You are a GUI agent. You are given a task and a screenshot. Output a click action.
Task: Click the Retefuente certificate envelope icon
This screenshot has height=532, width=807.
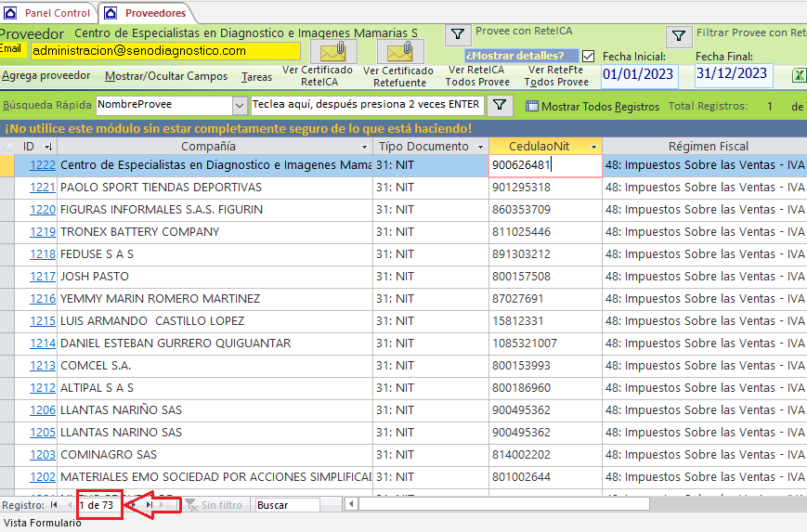(399, 51)
